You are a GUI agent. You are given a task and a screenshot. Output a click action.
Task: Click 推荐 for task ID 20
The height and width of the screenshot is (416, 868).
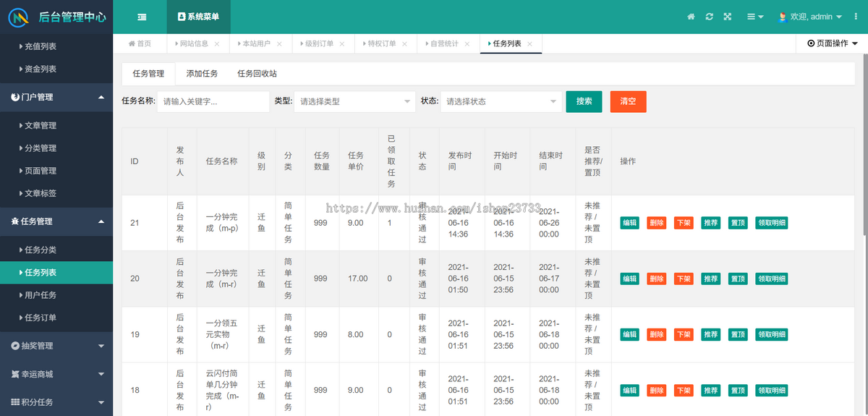point(710,279)
